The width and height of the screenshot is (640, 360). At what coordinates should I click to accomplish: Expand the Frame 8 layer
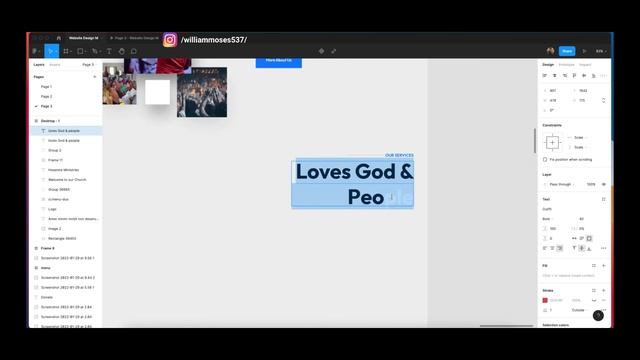click(x=36, y=248)
